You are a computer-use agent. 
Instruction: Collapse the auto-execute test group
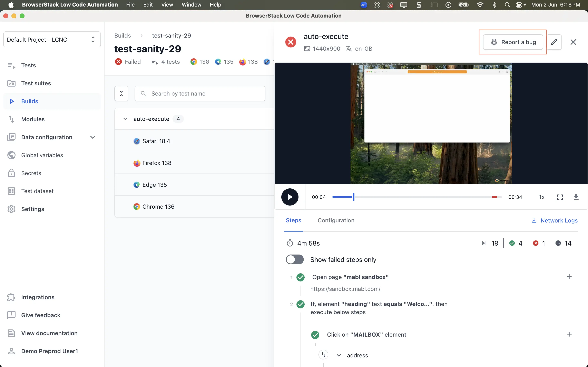(125, 119)
